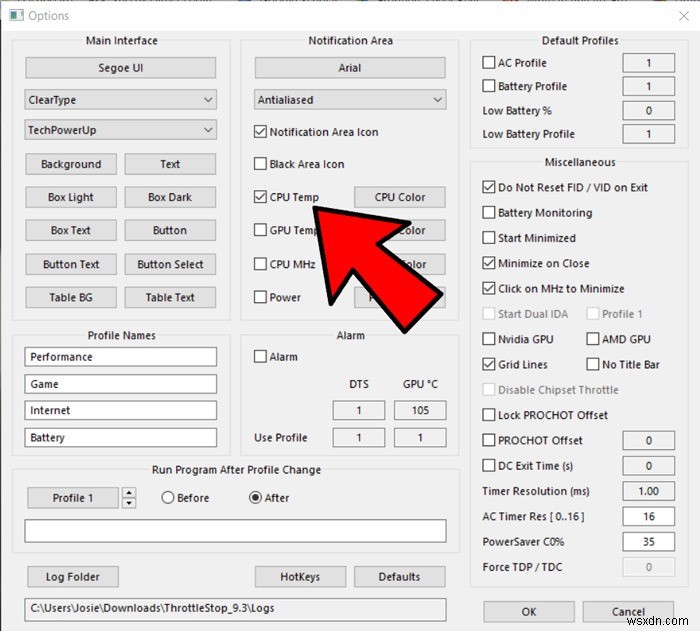Open the ClearType font smoothing dropdown

(121, 100)
